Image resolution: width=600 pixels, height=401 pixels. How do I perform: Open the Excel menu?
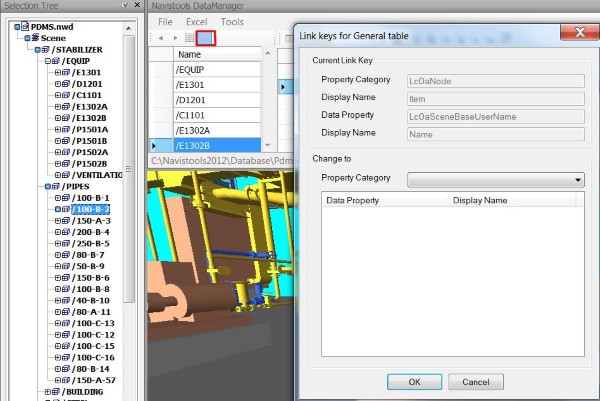pos(196,21)
